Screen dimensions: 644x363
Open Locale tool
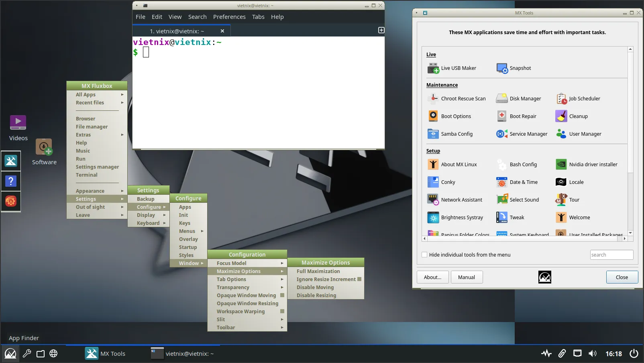pos(570,182)
